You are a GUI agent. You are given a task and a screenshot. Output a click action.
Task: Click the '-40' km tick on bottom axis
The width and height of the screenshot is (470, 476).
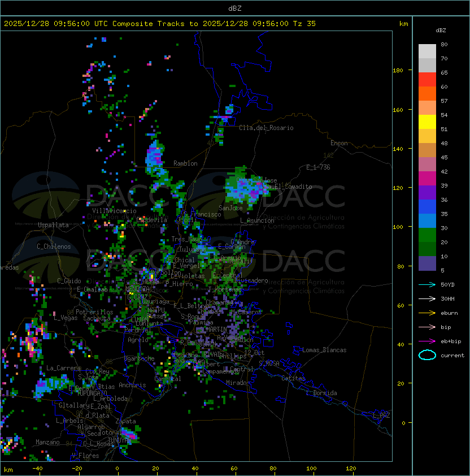[37, 469]
